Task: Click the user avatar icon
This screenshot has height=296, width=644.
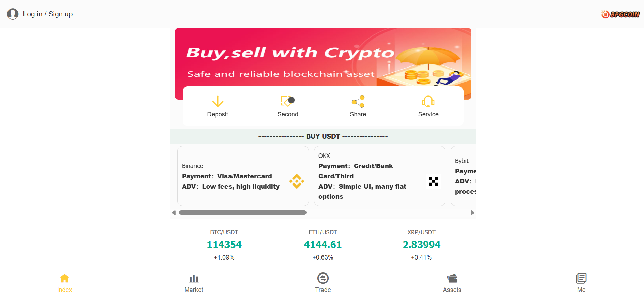Action: point(13,14)
